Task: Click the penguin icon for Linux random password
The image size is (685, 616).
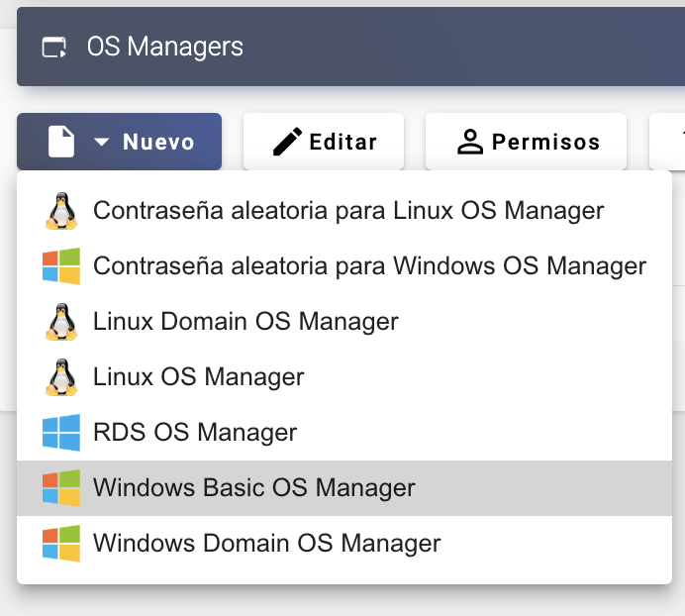Action: pos(61,211)
